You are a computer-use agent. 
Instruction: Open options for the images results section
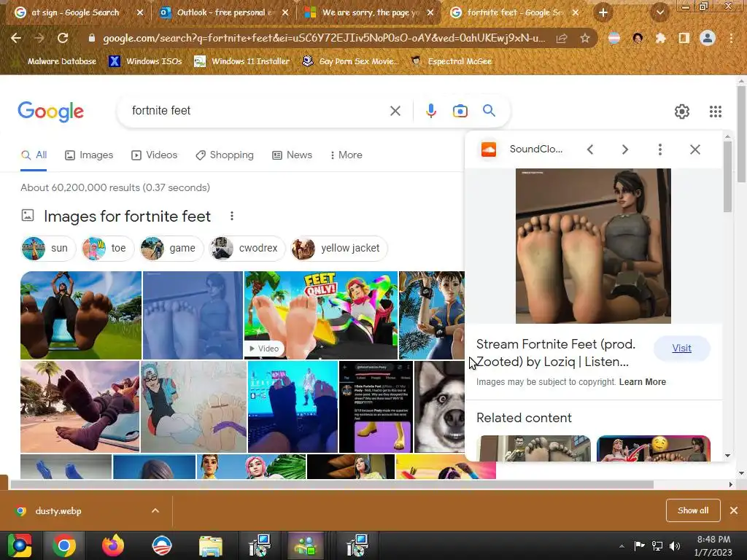[x=231, y=216]
